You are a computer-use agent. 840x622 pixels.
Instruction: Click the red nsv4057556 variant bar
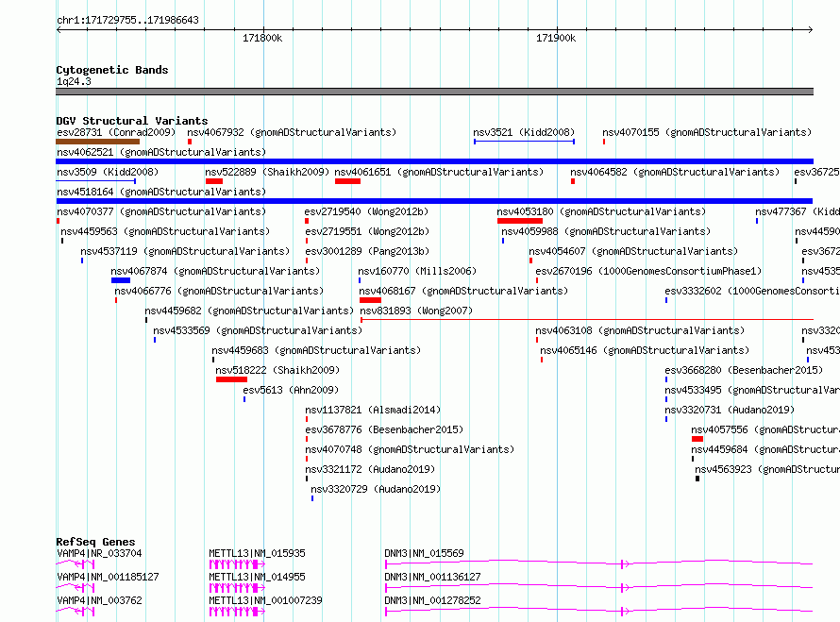coord(697,439)
